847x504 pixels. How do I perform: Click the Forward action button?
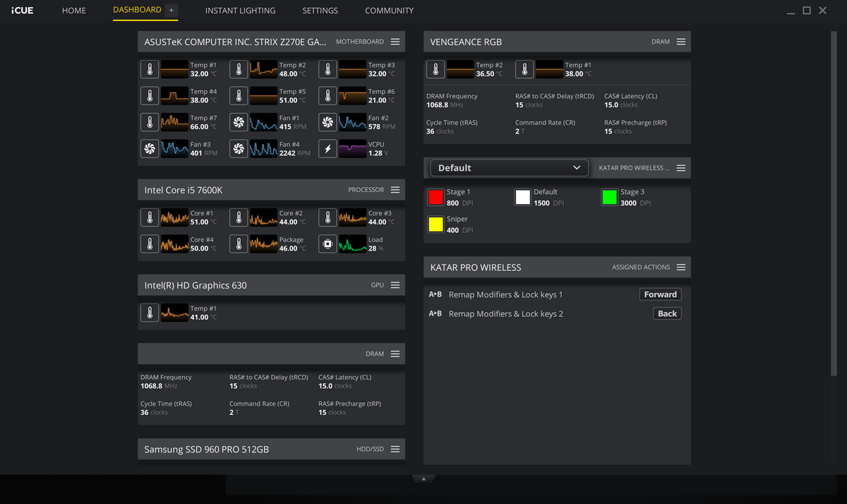pyautogui.click(x=660, y=294)
